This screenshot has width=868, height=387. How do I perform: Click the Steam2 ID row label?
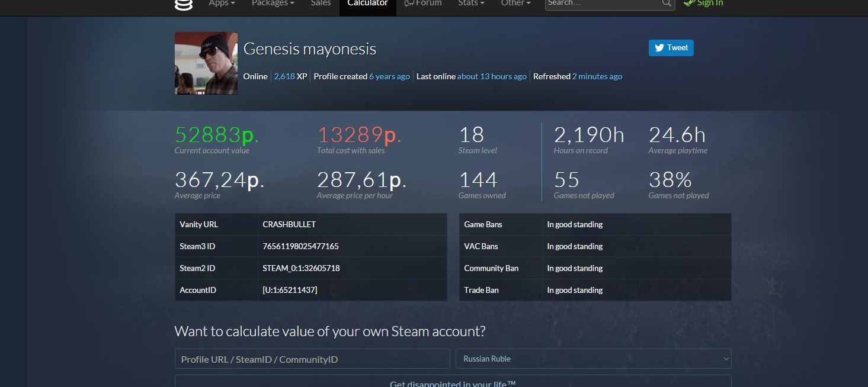point(197,269)
